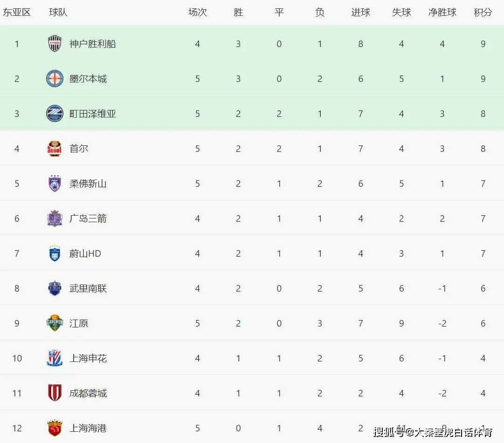Open the 蔚山HD team name link

click(x=85, y=253)
